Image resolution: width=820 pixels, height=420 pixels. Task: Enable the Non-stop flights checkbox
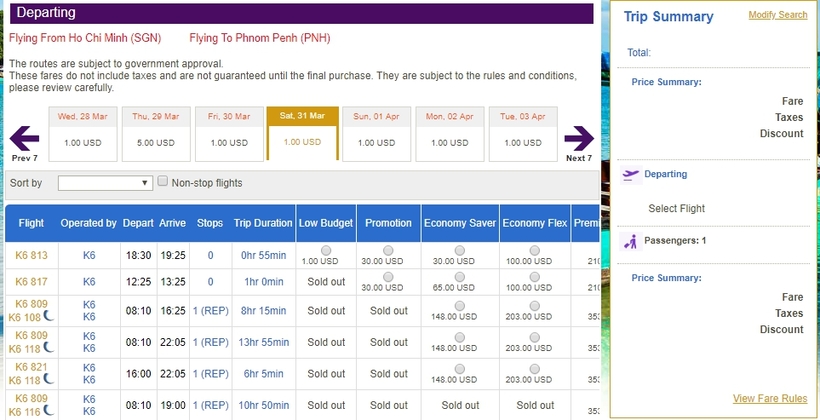(162, 182)
